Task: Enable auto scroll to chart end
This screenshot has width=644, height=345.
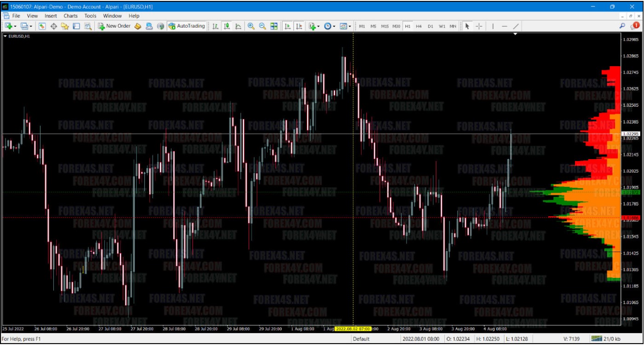Action: (x=287, y=26)
